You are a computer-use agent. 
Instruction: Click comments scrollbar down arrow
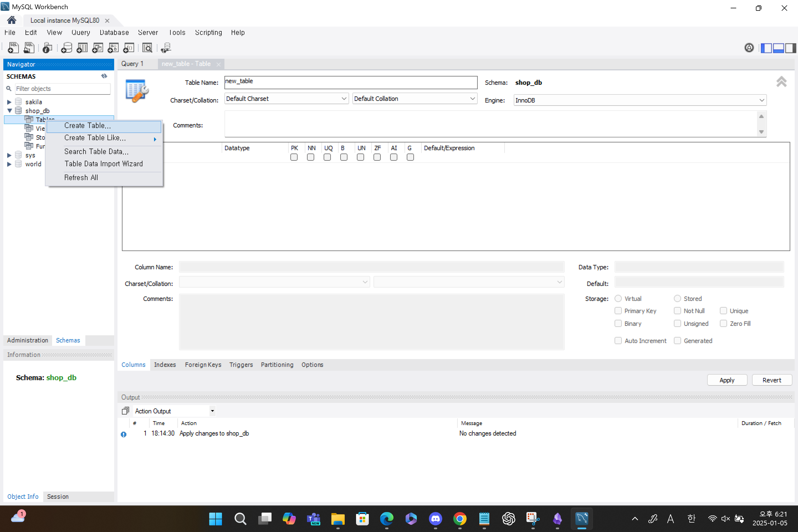click(761, 132)
